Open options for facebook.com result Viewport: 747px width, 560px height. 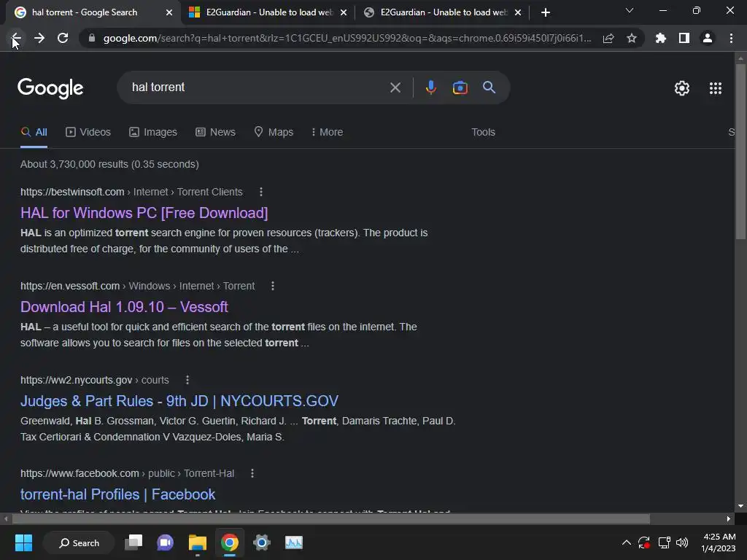tap(252, 473)
